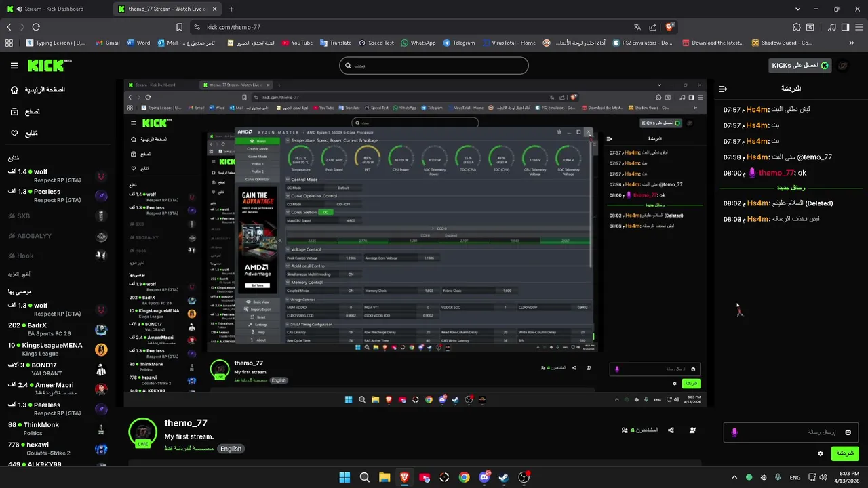Reload the page with the refresh icon
Viewport: 868px width, 488px height.
coord(36,27)
